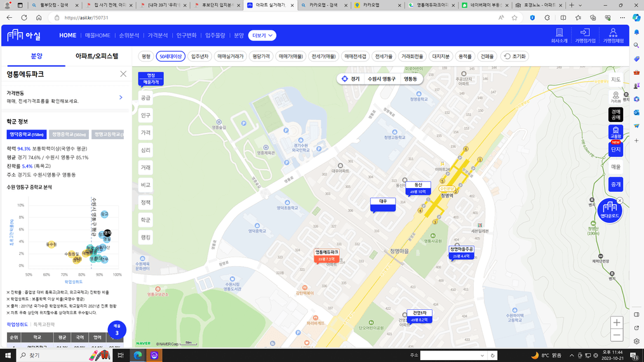Reset filters with 초기화

(515, 57)
